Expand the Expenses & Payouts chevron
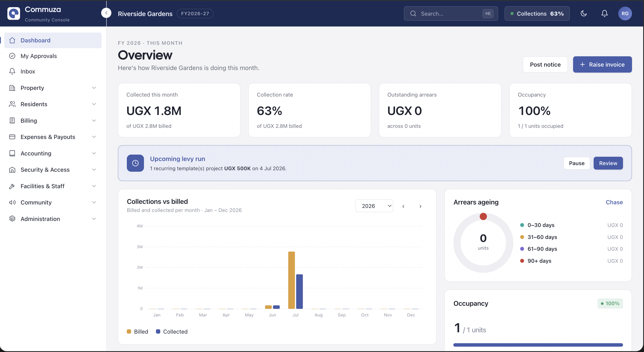The image size is (644, 352). click(x=94, y=137)
